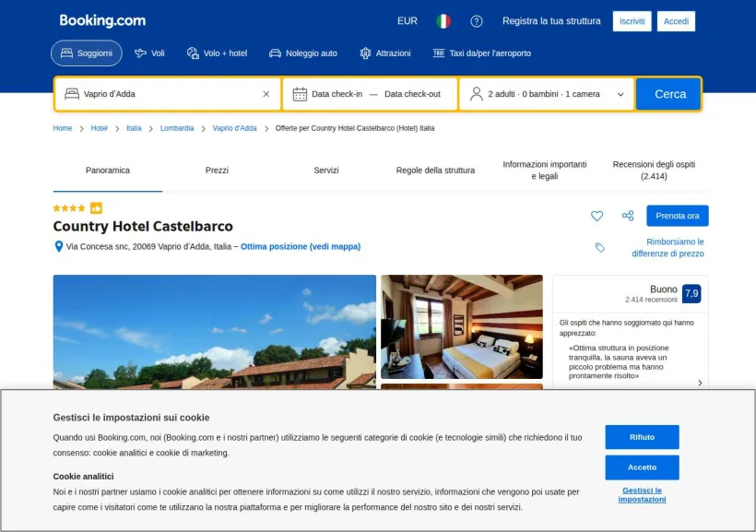Select the Attrazioni tab

coord(385,53)
